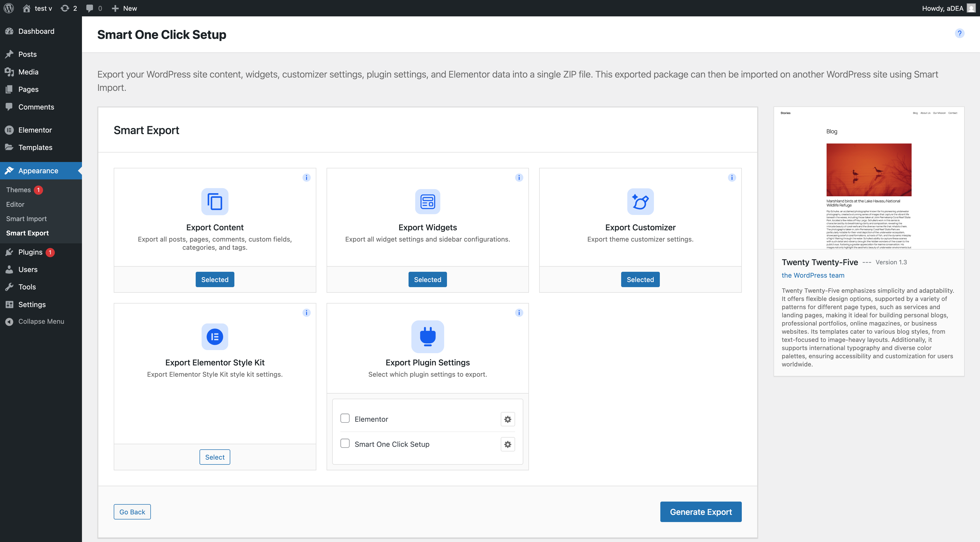Viewport: 980px width, 542px height.
Task: Open the New content menu
Action: (x=124, y=8)
